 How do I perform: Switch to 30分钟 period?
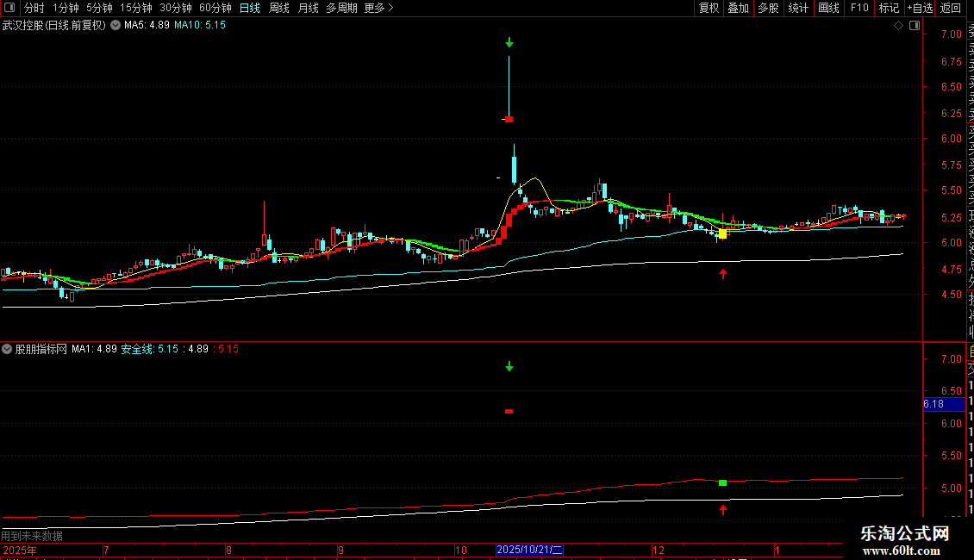[x=176, y=8]
